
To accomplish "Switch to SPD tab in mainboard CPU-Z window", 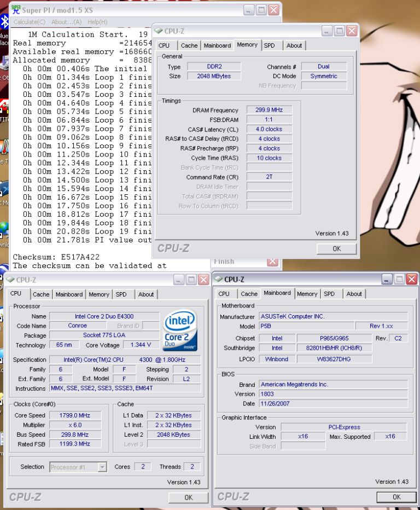I will pos(329,294).
